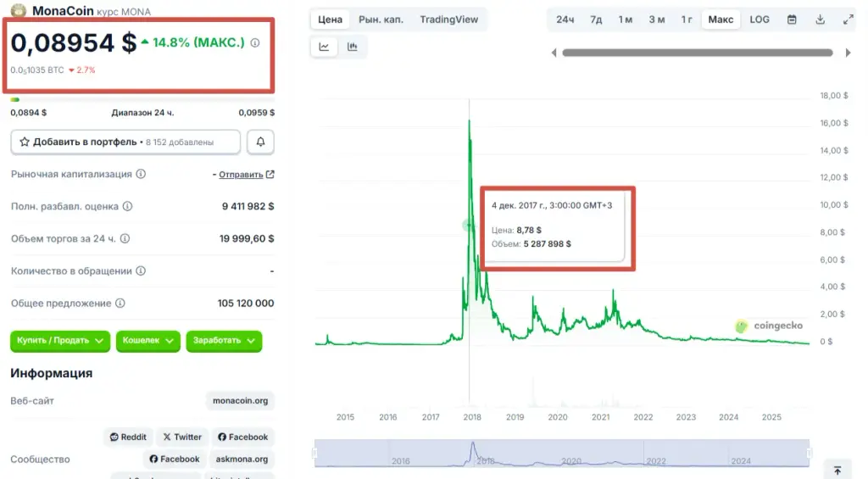Click the MonaCoin logo icon

coord(19,10)
